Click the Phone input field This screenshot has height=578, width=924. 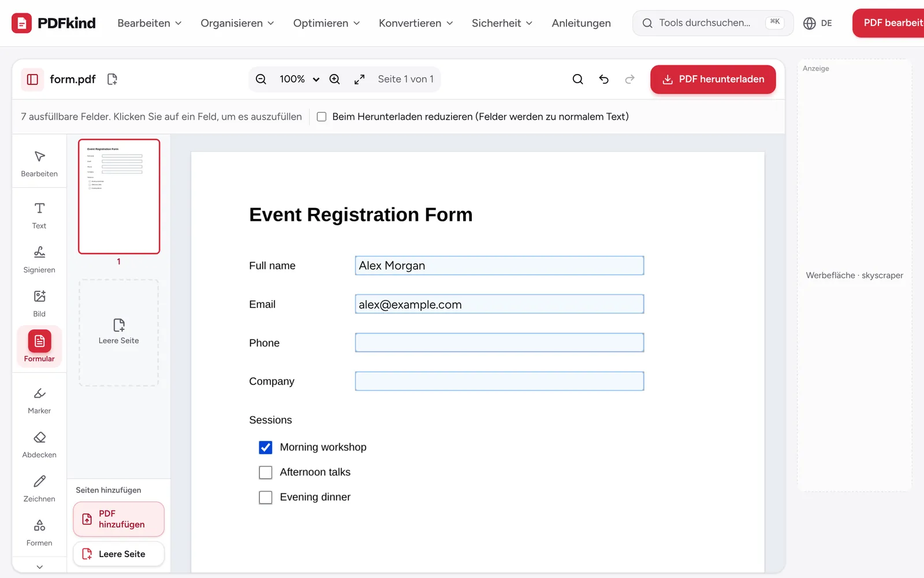point(500,343)
